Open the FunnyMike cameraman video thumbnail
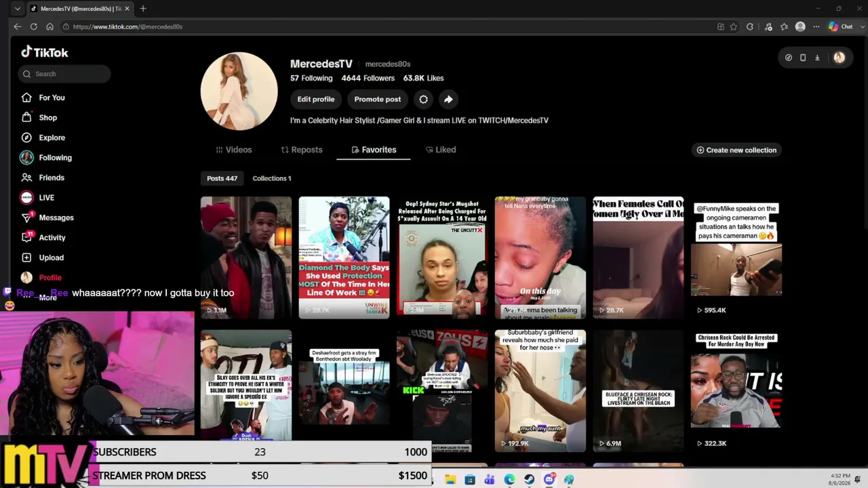 tap(736, 258)
